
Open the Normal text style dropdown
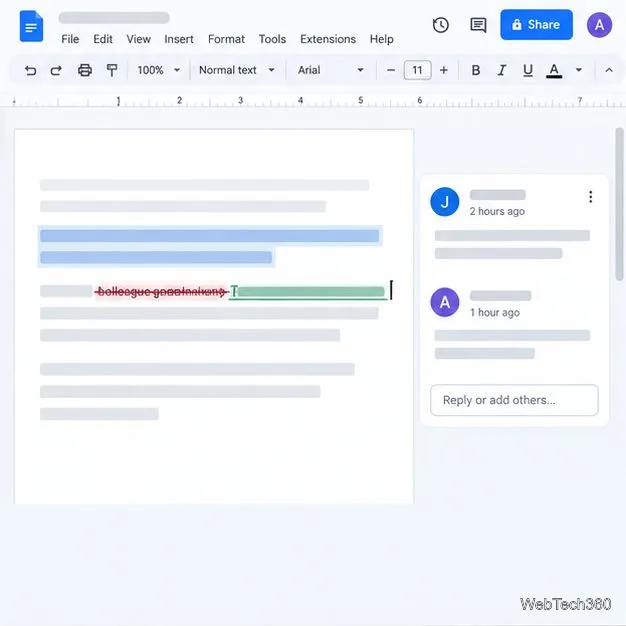[x=237, y=70]
